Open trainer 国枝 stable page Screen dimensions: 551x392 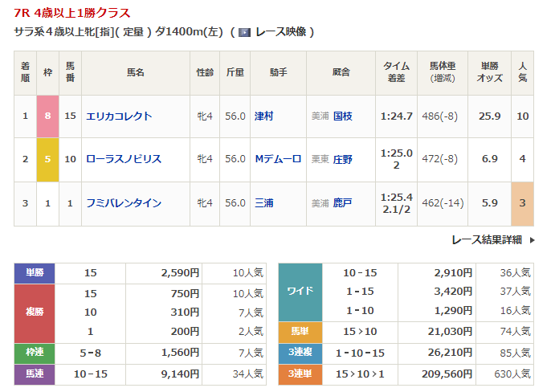342,116
